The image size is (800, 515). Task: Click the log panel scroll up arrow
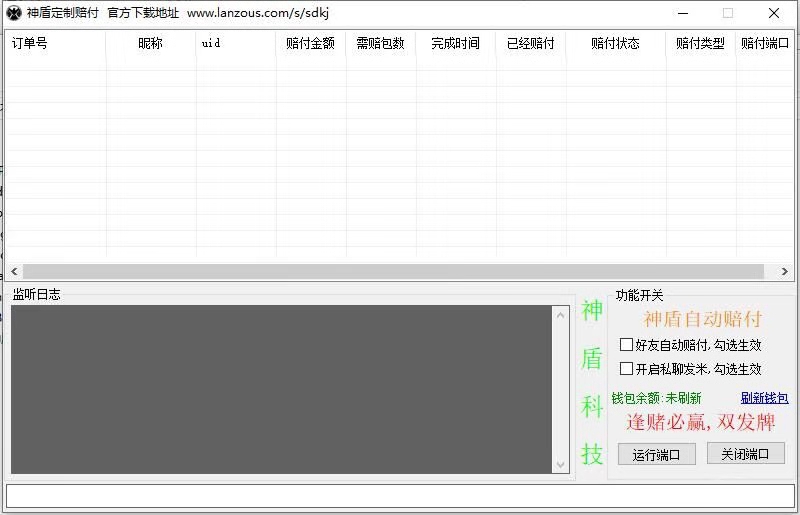(x=561, y=315)
